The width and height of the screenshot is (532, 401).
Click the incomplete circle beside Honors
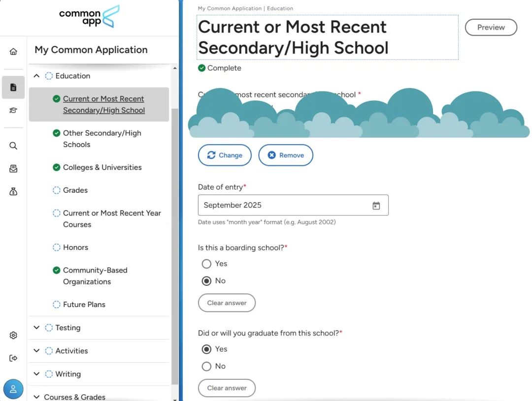[56, 247]
